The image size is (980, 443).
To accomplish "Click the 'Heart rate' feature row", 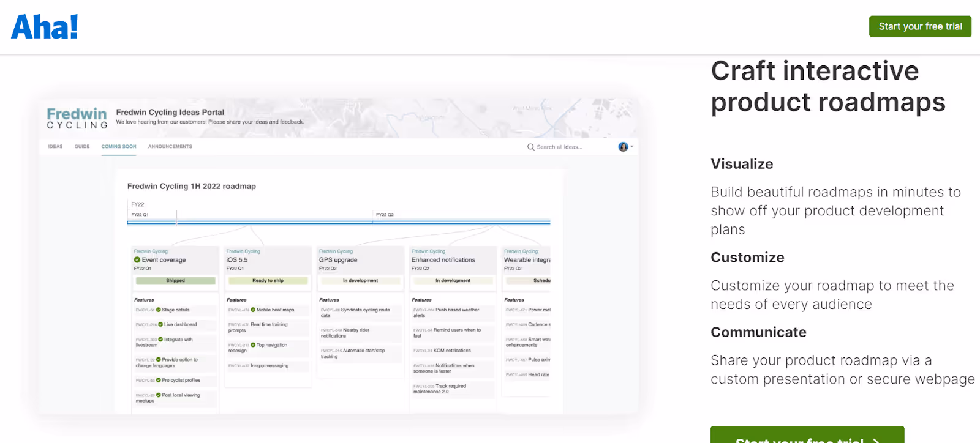I will pos(527,374).
